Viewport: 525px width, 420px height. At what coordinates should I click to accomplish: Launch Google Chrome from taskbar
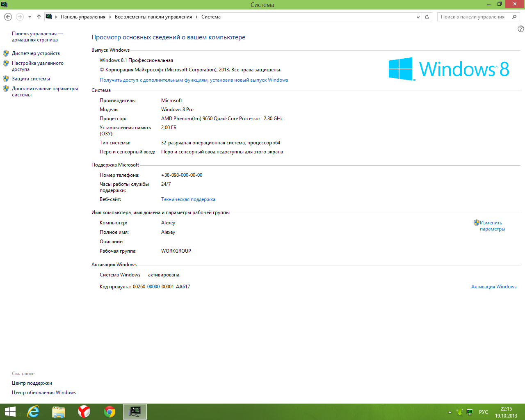tap(110, 412)
